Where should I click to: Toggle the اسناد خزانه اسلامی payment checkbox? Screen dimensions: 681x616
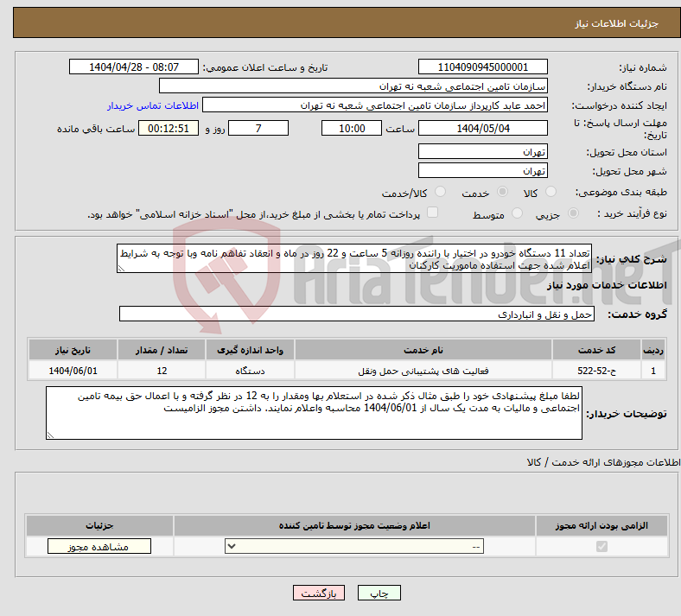point(433,213)
